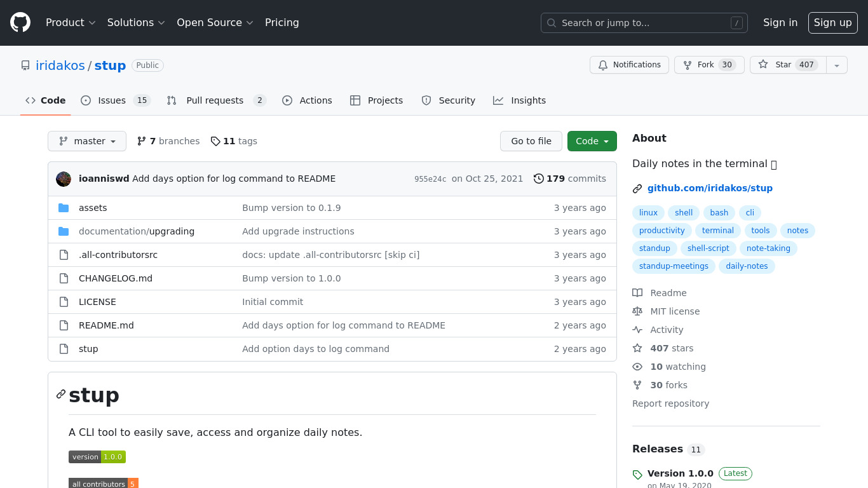Open the master branch dropdown
868x488 pixels.
click(87, 141)
